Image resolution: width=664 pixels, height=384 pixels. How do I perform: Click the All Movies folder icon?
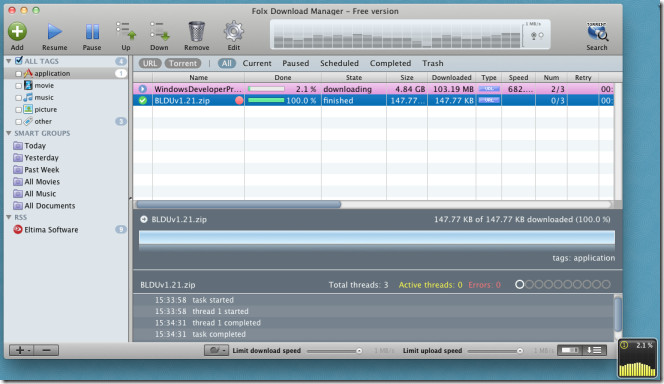(18, 182)
